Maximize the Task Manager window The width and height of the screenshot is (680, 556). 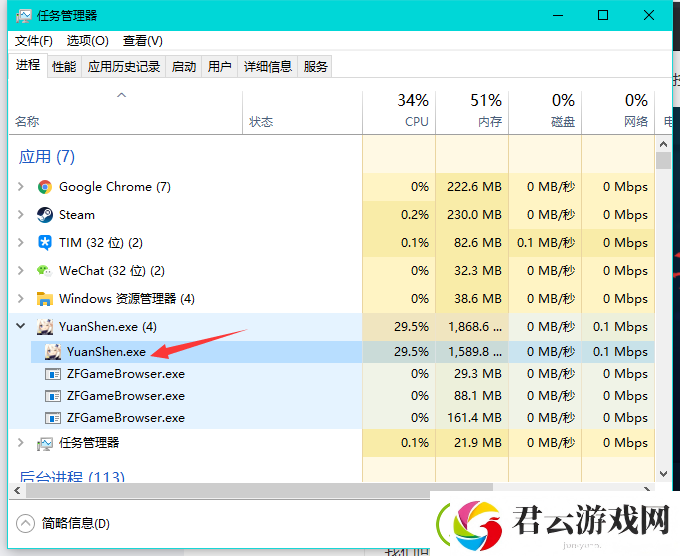(x=603, y=16)
